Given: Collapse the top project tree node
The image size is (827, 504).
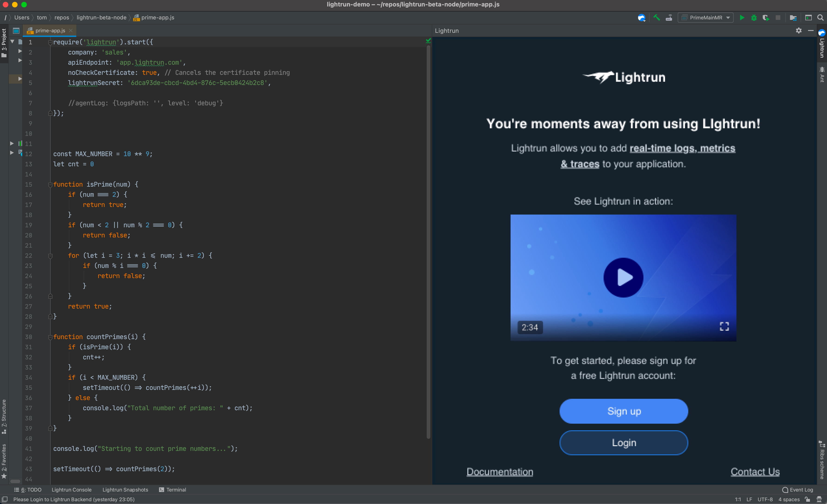Looking at the screenshot, I should pyautogui.click(x=12, y=42).
